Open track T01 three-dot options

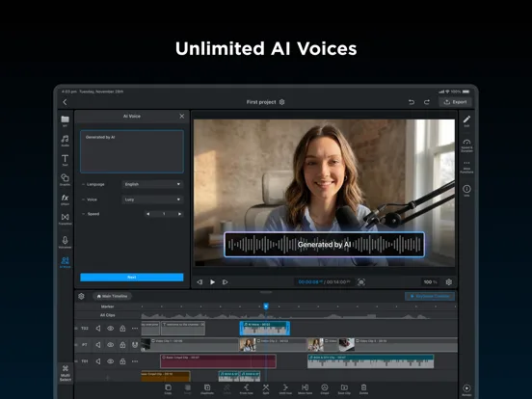(135, 361)
